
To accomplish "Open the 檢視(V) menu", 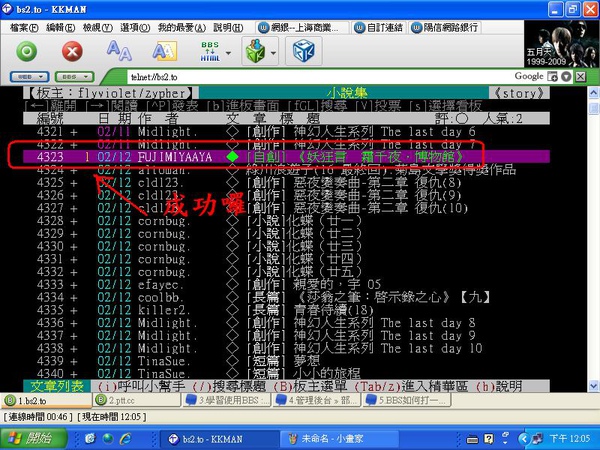I will pos(98,28).
